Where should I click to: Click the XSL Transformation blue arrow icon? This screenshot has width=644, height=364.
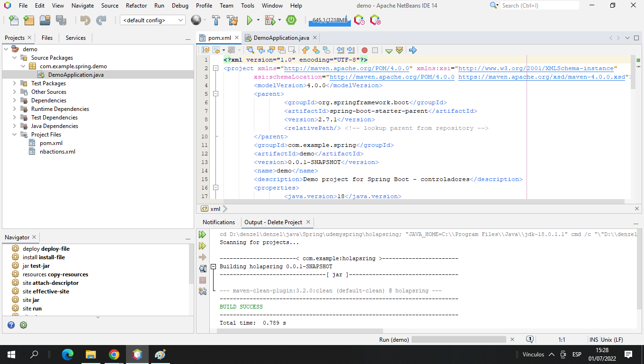412,50
